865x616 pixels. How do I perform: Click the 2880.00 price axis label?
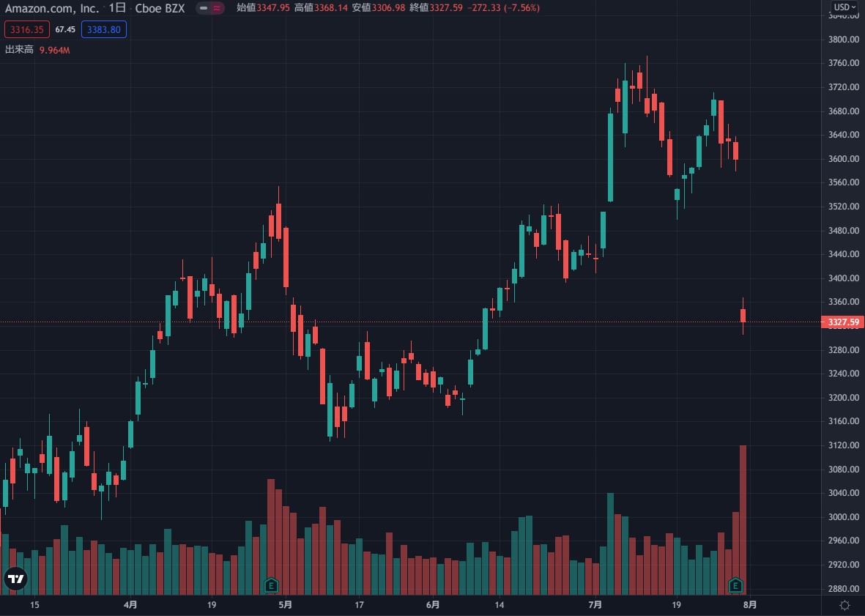coord(844,588)
